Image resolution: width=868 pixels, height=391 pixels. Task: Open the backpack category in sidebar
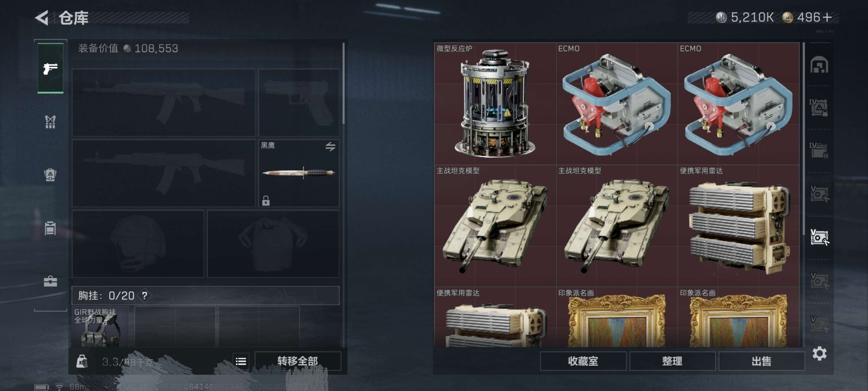[50, 175]
